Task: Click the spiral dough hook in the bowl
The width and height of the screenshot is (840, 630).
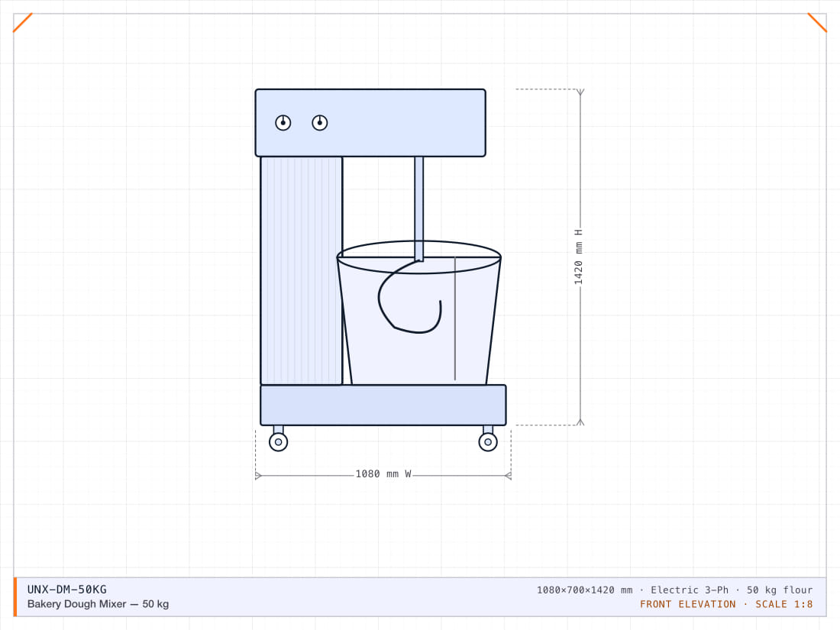Action: [410, 297]
